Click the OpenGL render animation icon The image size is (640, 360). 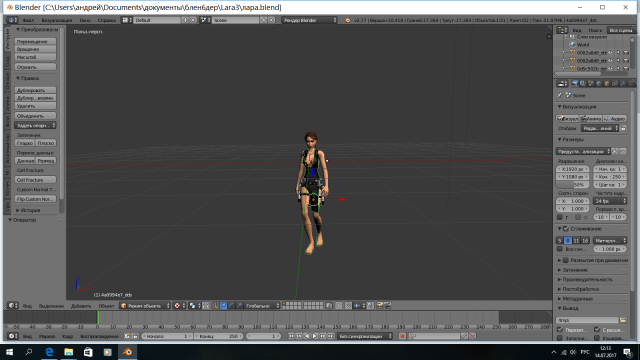387,306
